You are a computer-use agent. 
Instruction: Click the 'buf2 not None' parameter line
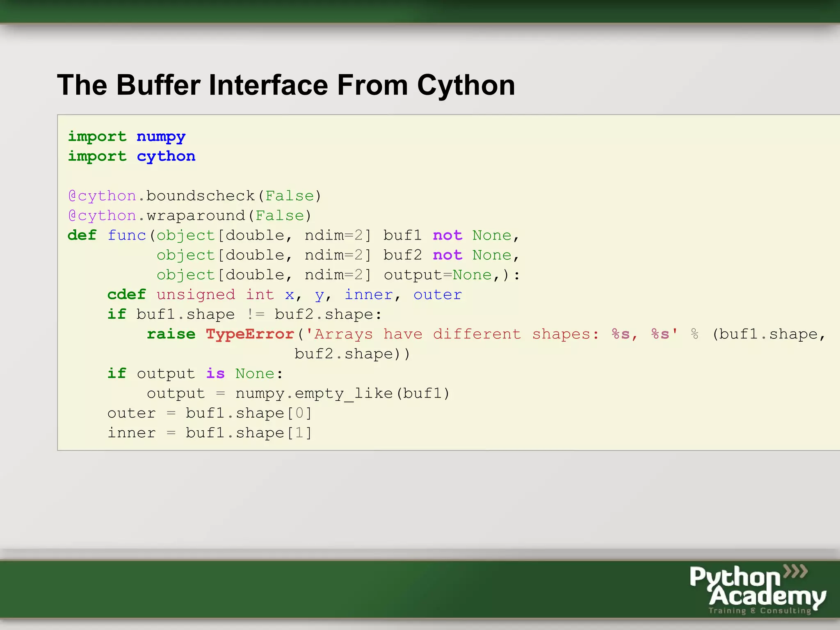(x=338, y=255)
